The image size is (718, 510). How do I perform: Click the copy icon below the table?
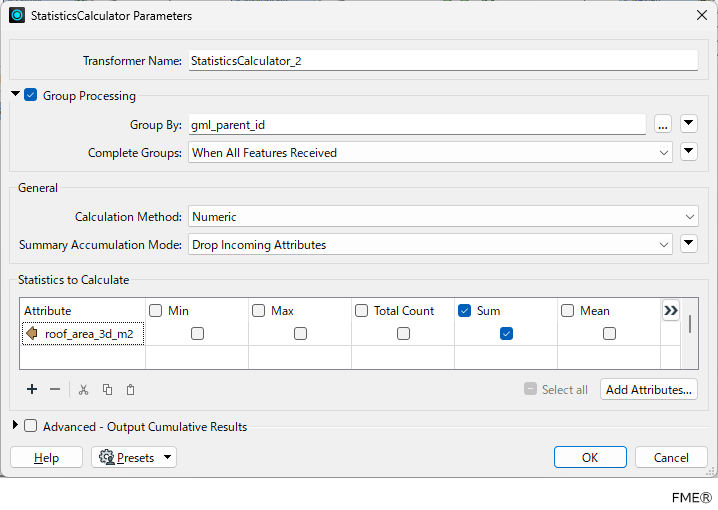pos(107,389)
